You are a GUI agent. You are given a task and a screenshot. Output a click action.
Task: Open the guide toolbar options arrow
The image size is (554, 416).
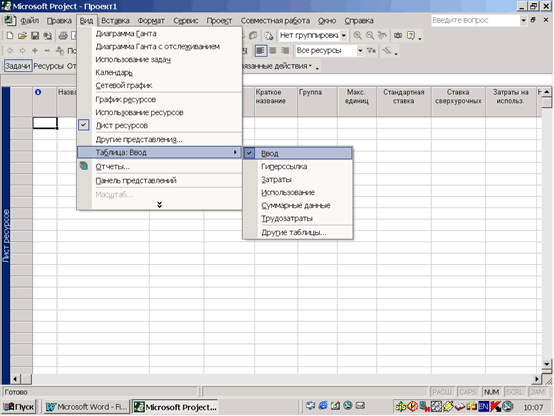pos(317,67)
